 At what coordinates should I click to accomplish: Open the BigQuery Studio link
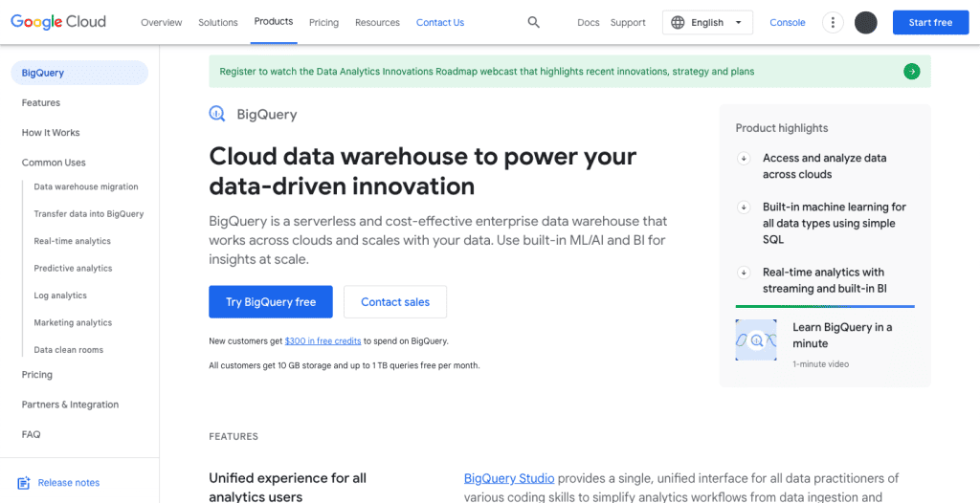[x=509, y=479]
